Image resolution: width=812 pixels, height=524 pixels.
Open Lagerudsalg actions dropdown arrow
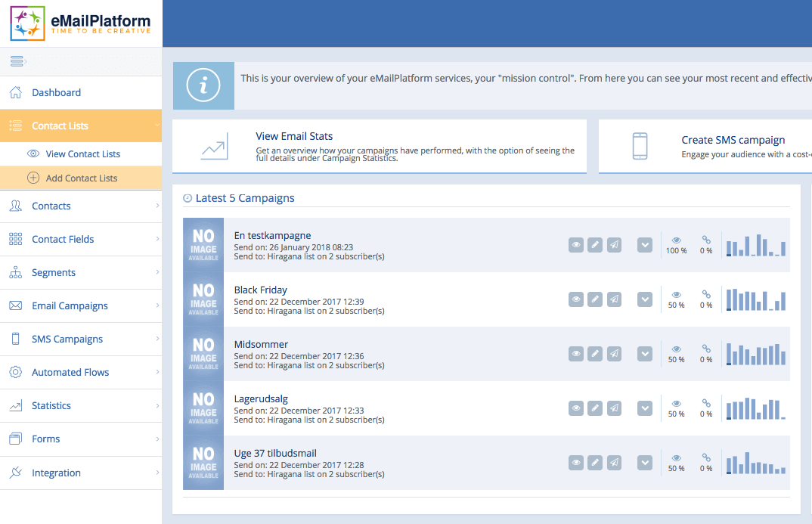(x=645, y=408)
